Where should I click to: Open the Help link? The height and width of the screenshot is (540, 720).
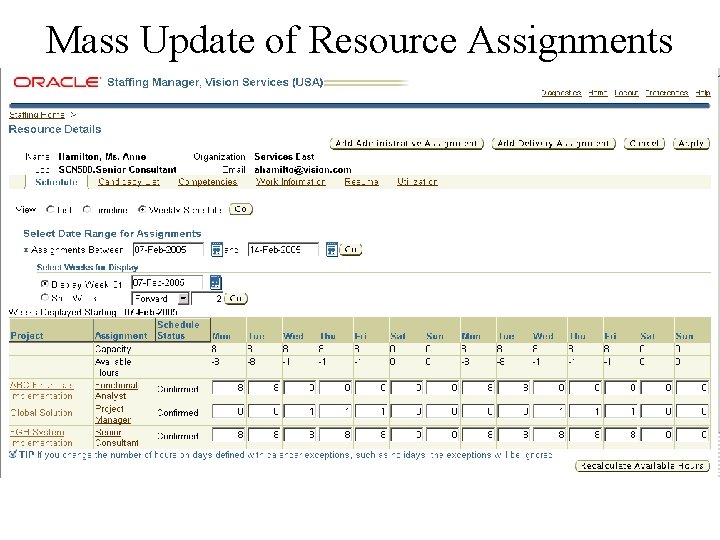703,93
